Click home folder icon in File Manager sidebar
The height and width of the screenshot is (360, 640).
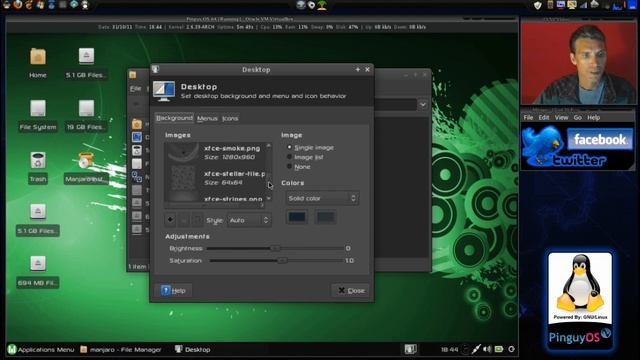click(x=137, y=124)
